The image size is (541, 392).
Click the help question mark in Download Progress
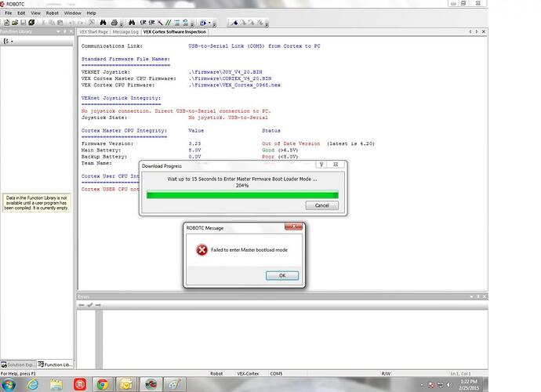pyautogui.click(x=321, y=165)
